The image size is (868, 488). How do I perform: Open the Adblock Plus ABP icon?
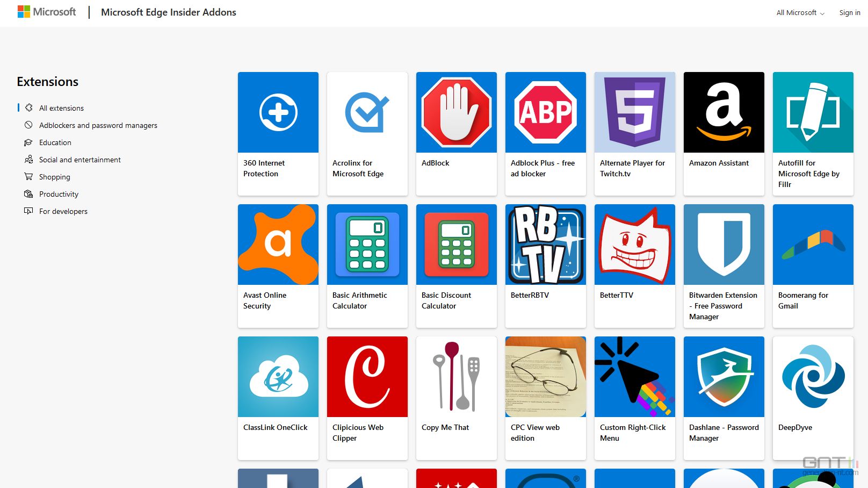pos(546,112)
